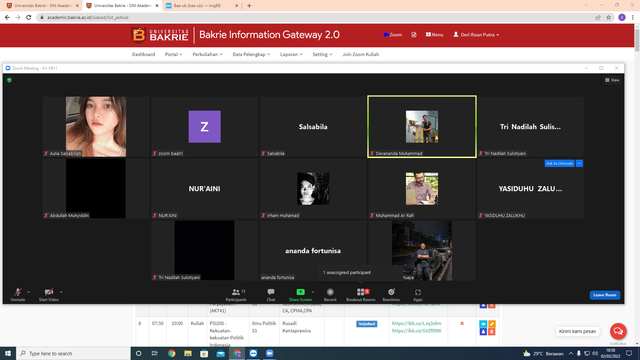Expand the Data Pelengkap menu

point(251,54)
